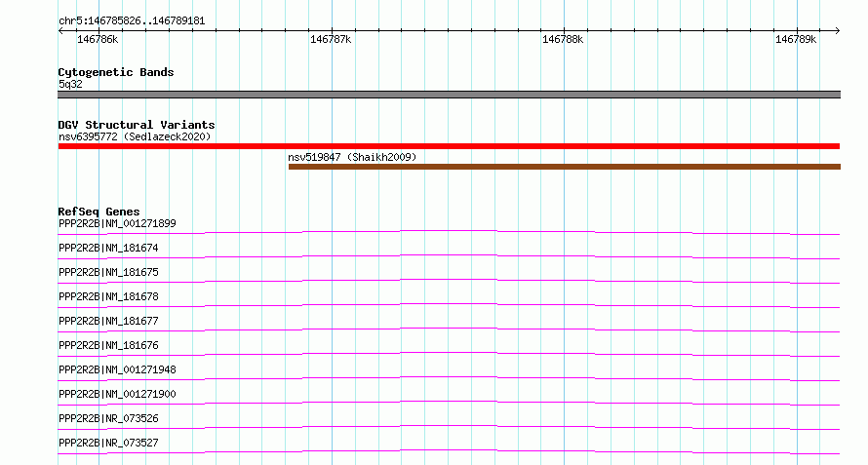Select the red nsv6395772 variant bar
The image size is (868, 465).
449,146
